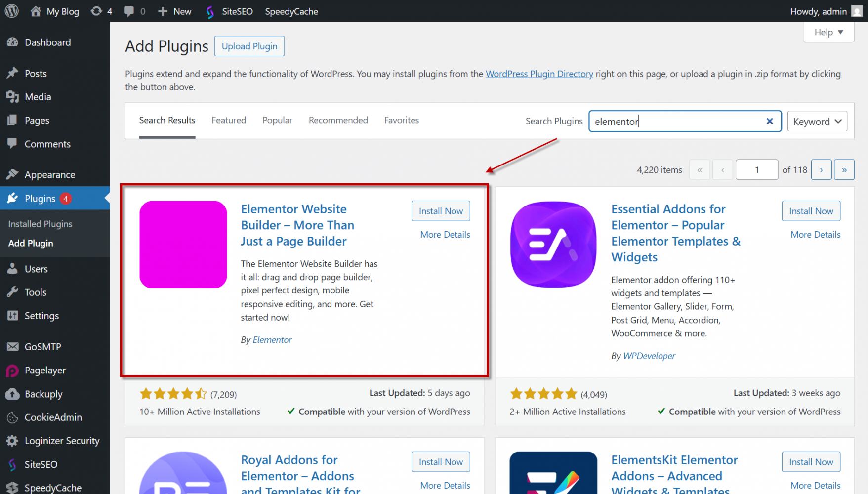This screenshot has height=494, width=868.
Task: Open Loginizer Security in sidebar
Action: click(x=62, y=441)
